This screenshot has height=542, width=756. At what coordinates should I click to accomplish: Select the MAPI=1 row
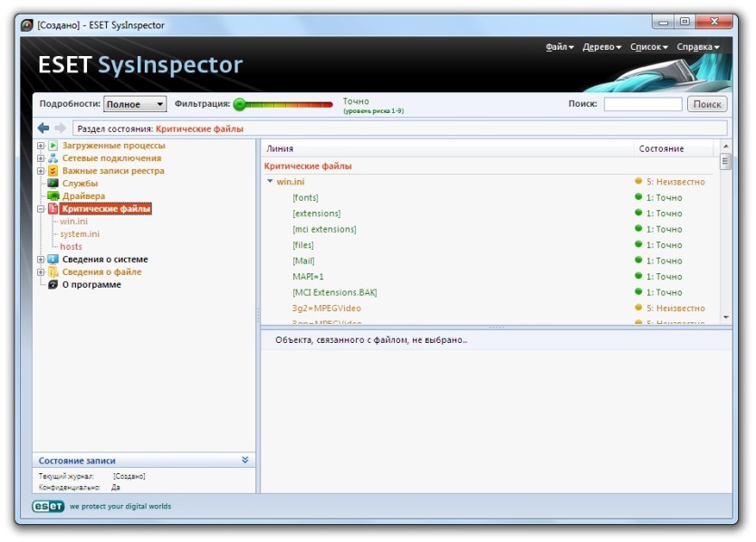click(x=487, y=277)
